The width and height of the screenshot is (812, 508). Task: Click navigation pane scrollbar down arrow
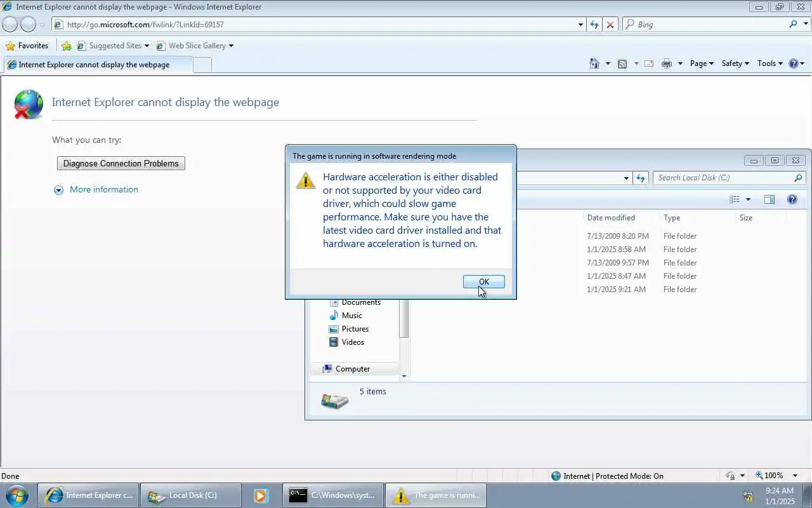404,377
